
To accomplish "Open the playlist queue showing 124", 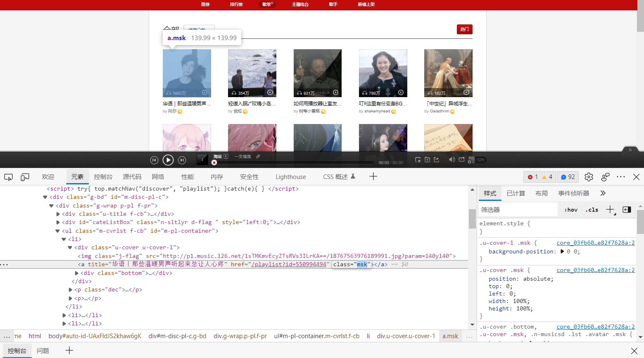I will tap(477, 160).
